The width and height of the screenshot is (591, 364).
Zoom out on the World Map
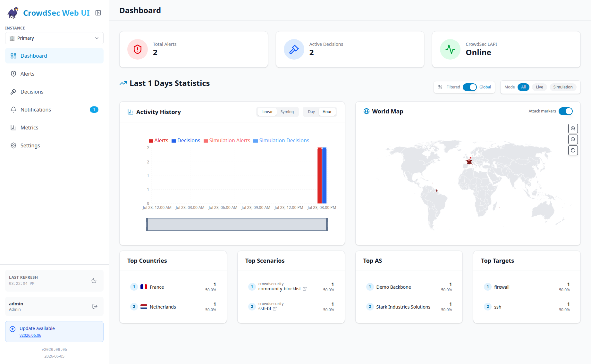tap(573, 139)
